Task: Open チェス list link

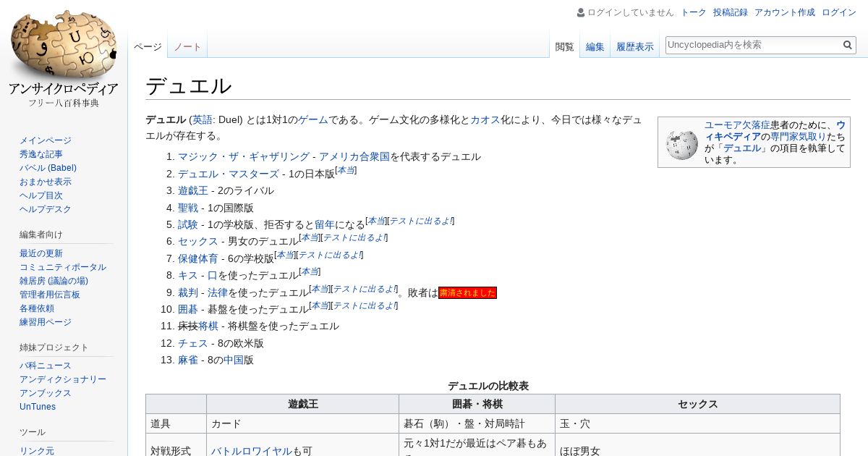Action: click(193, 343)
